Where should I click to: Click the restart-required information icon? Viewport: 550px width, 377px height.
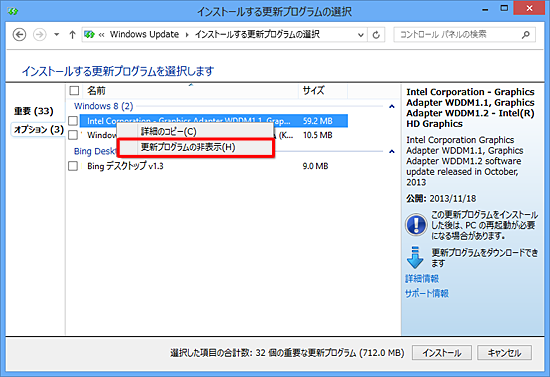click(x=416, y=225)
